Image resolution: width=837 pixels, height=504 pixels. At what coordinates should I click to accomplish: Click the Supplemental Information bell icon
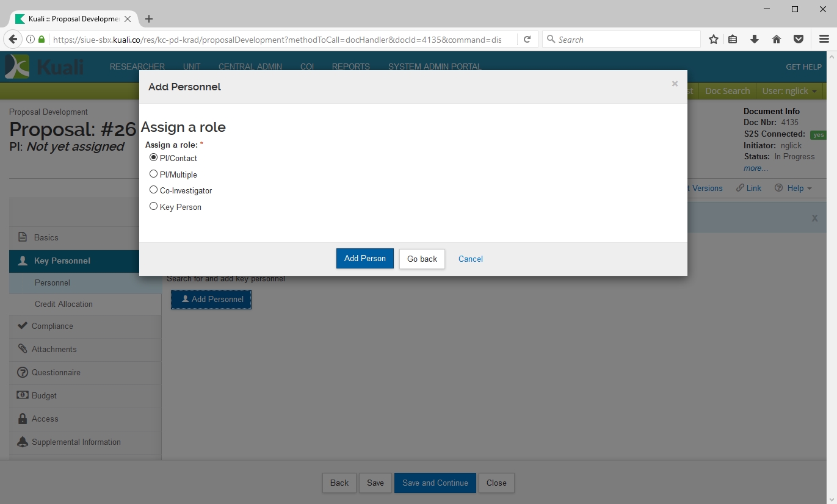tap(23, 442)
